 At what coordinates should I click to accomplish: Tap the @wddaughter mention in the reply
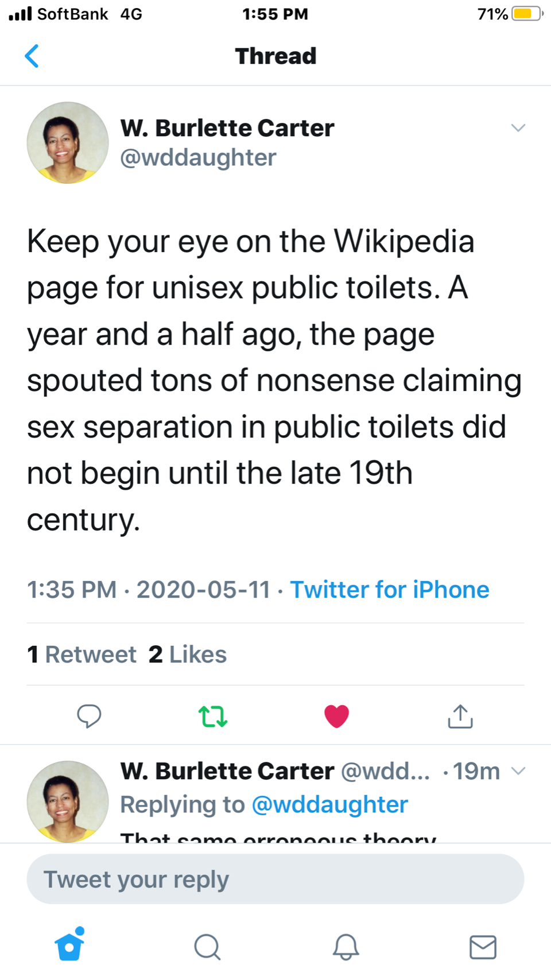(x=329, y=804)
